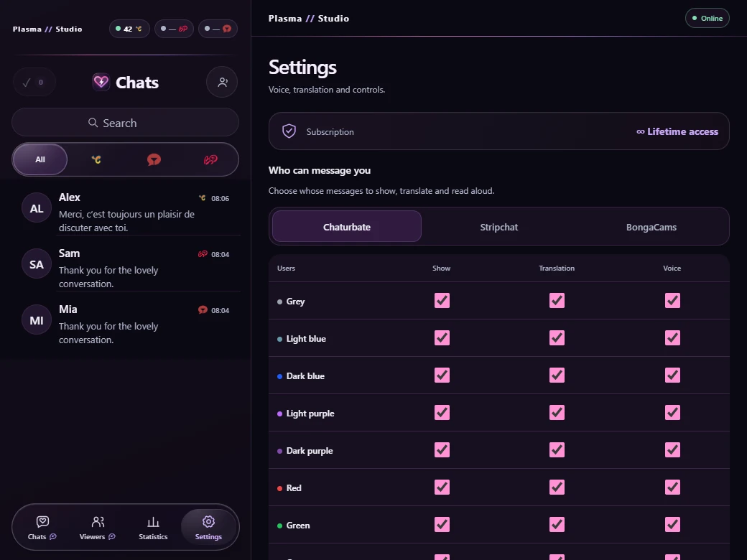Toggle Voice checkbox for Grey users
747x560 pixels.
672,301
